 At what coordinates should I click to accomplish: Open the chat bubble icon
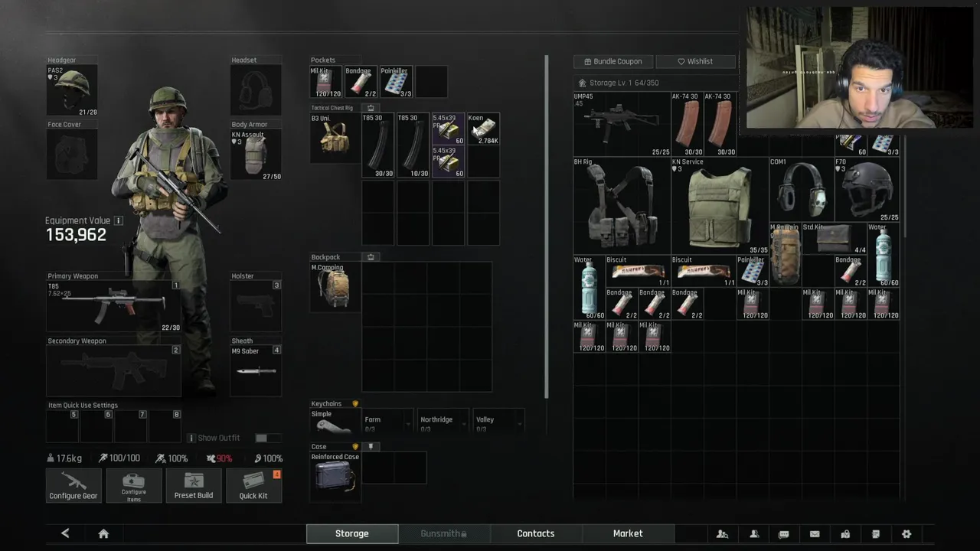(784, 534)
